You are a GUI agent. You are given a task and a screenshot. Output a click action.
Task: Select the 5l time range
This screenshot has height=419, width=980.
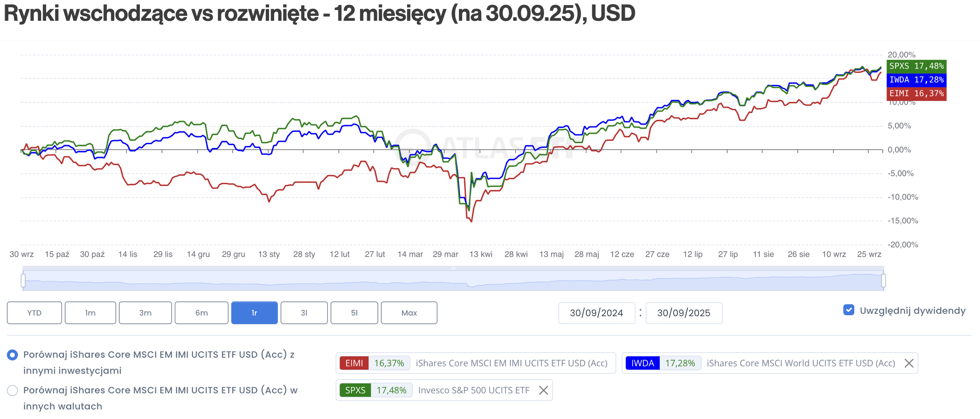tap(354, 313)
